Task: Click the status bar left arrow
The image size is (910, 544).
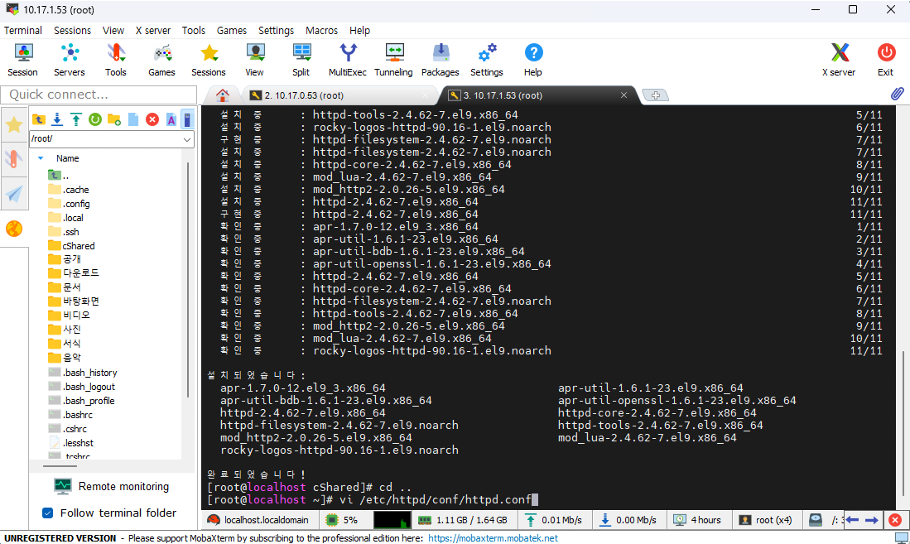Action: pos(852,520)
